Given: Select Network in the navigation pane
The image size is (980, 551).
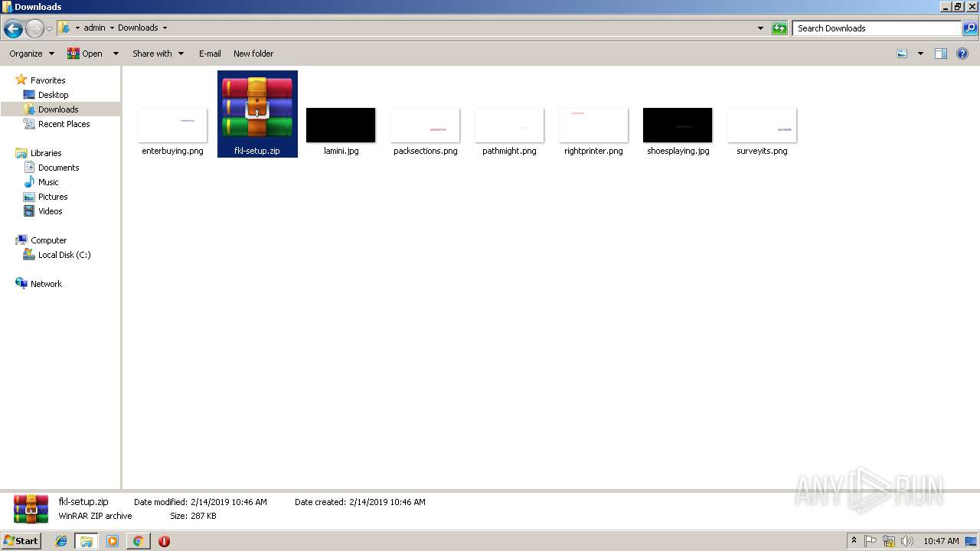Looking at the screenshot, I should tap(46, 284).
